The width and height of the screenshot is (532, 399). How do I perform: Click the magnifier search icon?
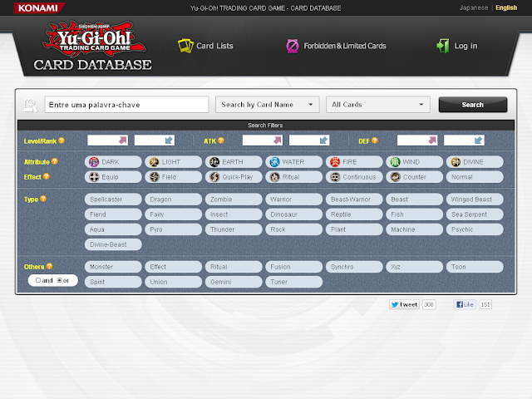point(31,106)
